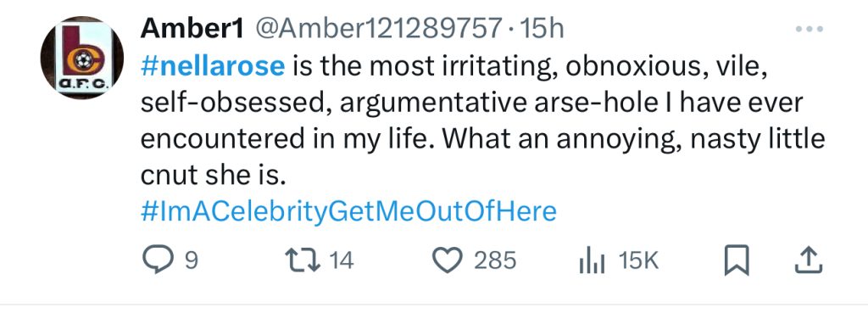Image resolution: width=868 pixels, height=319 pixels.
Task: Click the like count 285
Action: (495, 260)
